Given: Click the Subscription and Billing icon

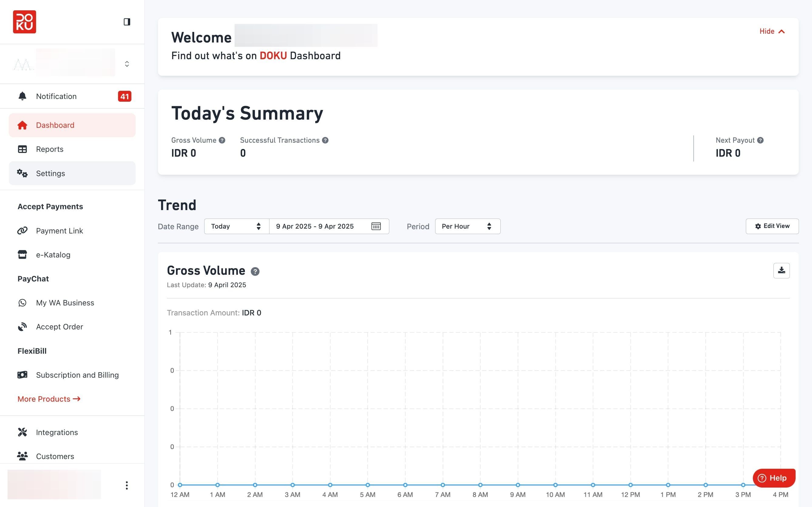Looking at the screenshot, I should tap(22, 375).
